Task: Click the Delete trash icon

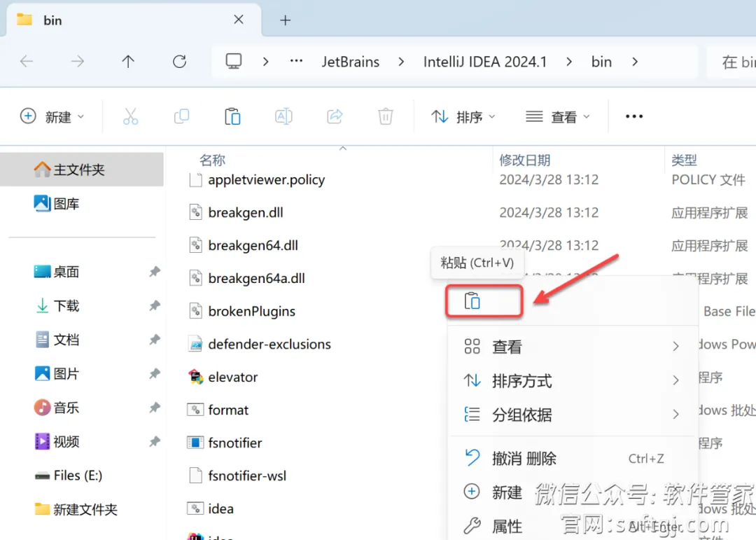Action: pyautogui.click(x=386, y=116)
